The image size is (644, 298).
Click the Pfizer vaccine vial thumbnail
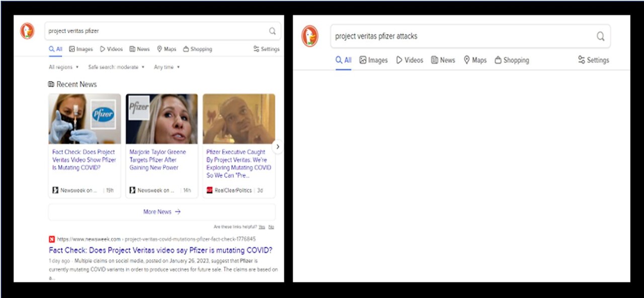coord(85,119)
